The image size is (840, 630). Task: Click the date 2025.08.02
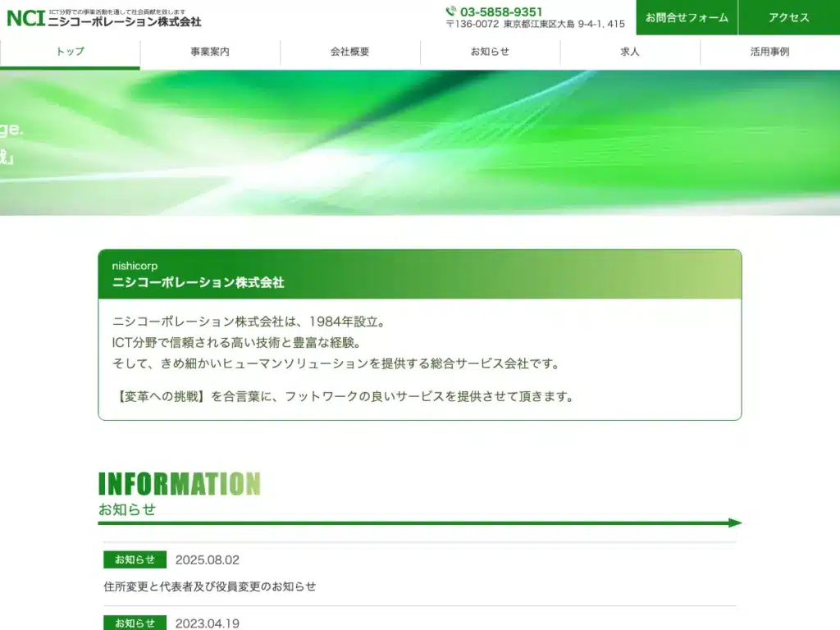click(x=208, y=559)
